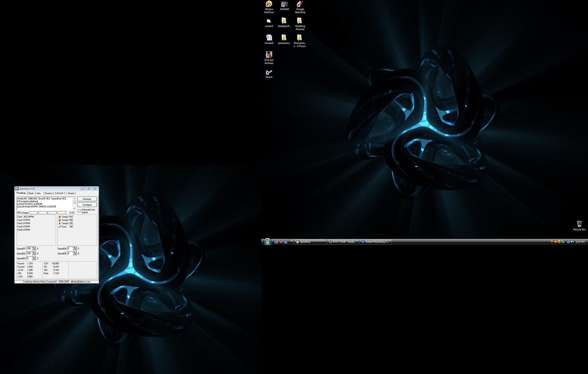Select the WinRAR desktop icon

284,6
